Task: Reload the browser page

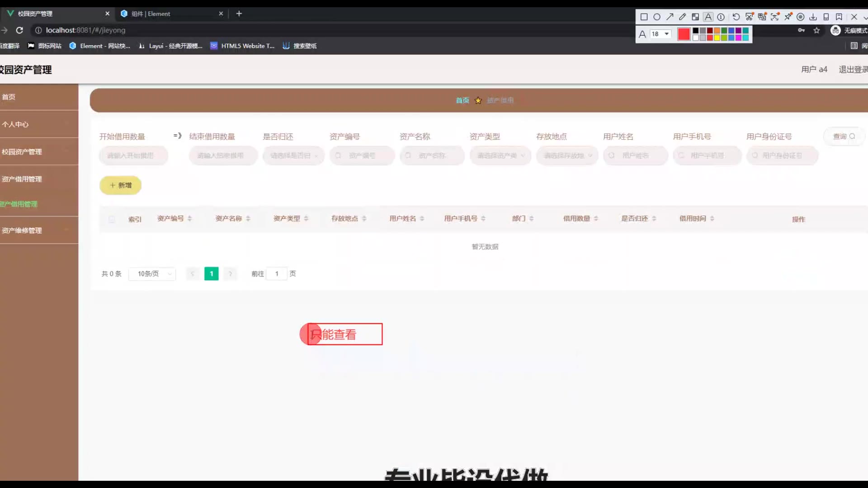Action: pos(19,30)
